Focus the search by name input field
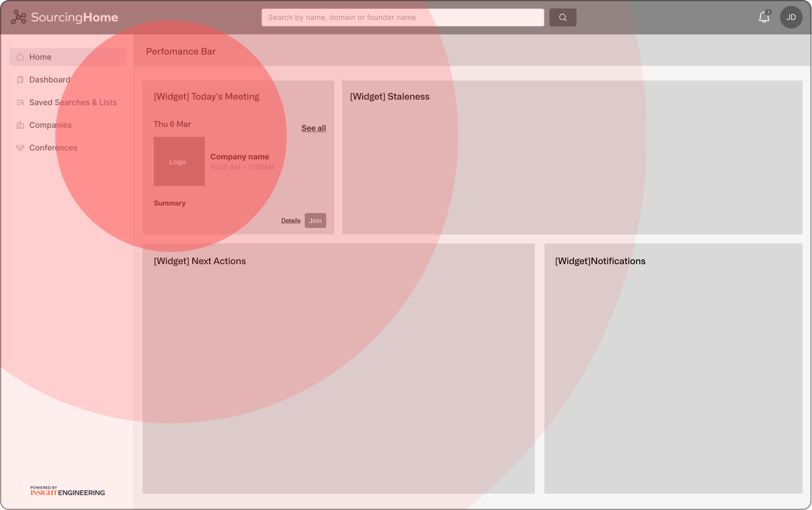This screenshot has width=812, height=510. pos(402,17)
